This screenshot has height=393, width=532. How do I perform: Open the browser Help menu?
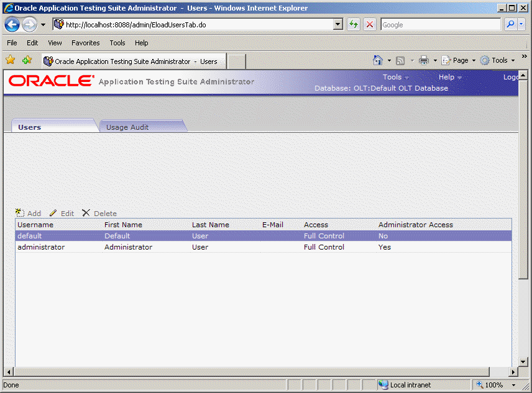tap(142, 43)
